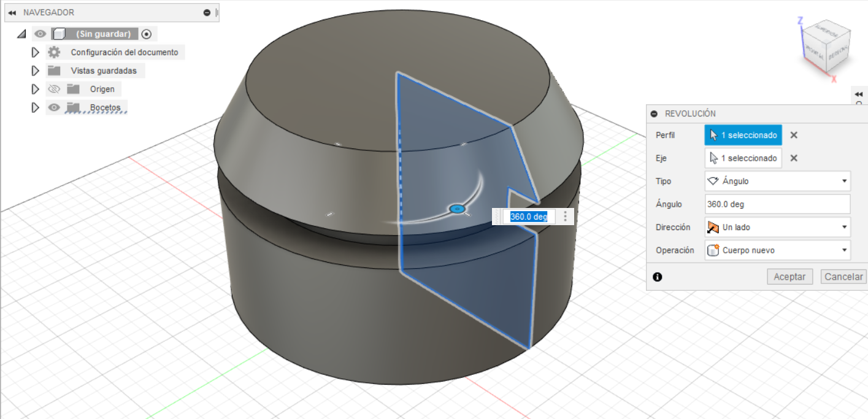Click the blue revolve angle manipulator handle
868x419 pixels.
point(456,209)
